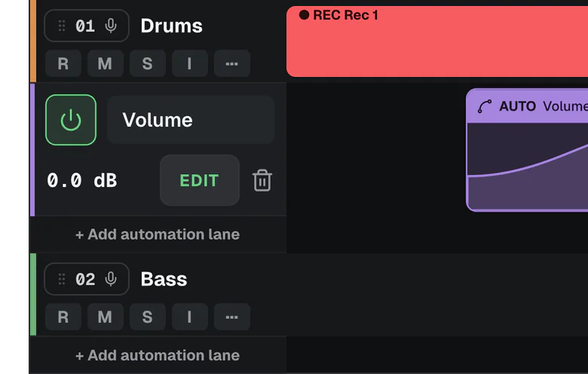Open more options for Bass track

tap(232, 317)
